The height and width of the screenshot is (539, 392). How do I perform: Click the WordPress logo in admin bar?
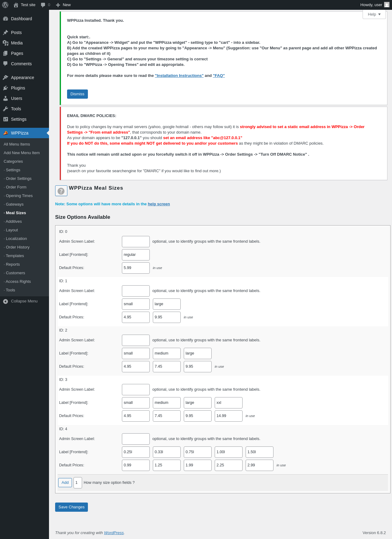coord(5,5)
